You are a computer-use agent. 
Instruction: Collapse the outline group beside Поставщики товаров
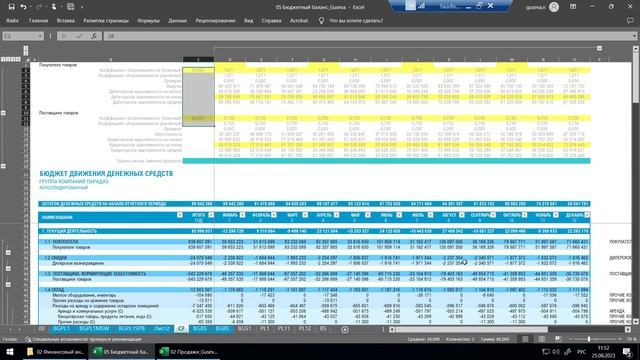point(8,284)
